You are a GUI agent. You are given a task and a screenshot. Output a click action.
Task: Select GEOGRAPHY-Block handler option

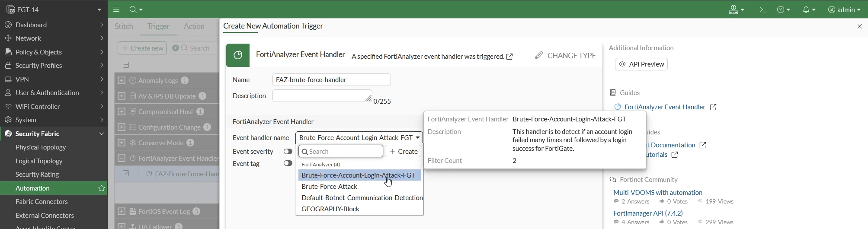tap(359, 209)
